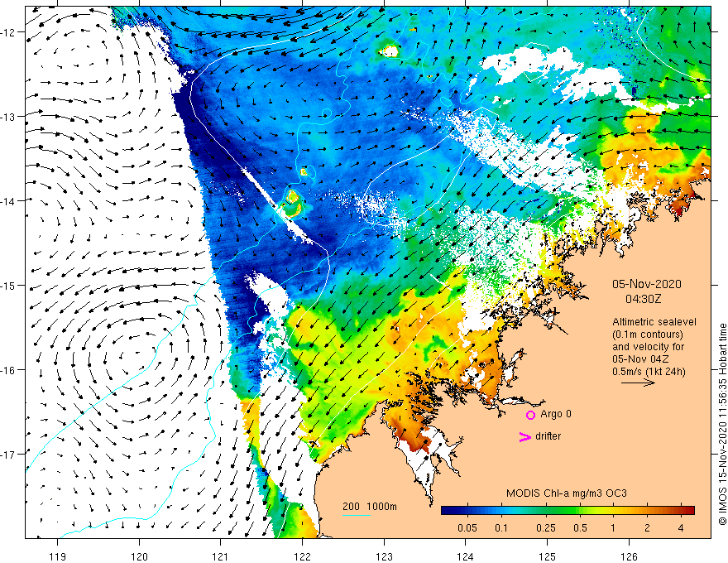
Task: Click the magenta Argo circle legend symbol
Action: 530,415
